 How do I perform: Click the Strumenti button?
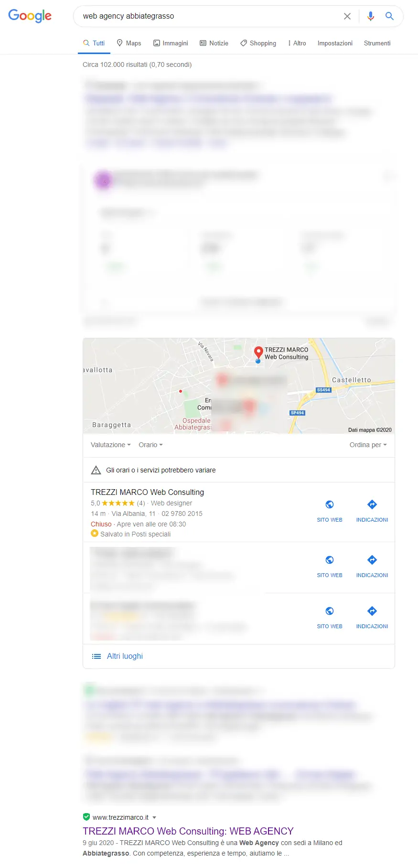[x=377, y=43]
